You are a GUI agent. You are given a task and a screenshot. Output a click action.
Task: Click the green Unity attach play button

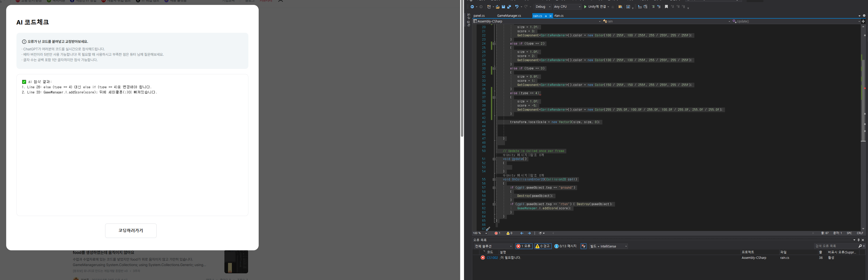(x=585, y=7)
